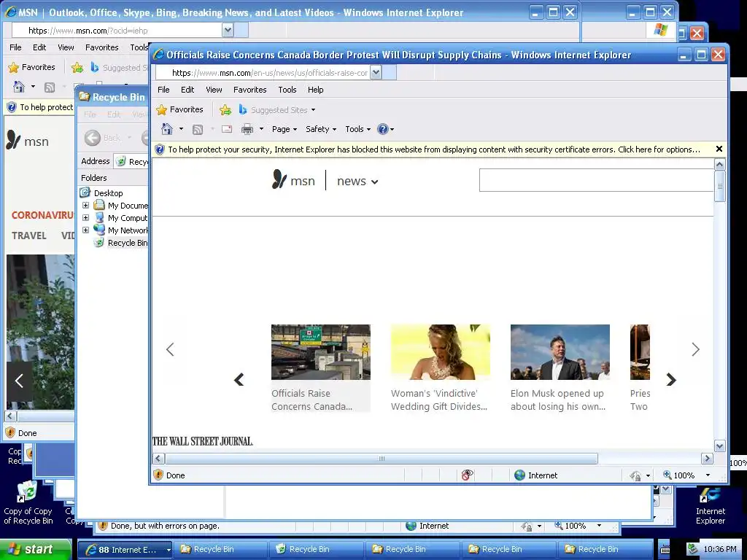This screenshot has height=560, width=747.
Task: Expand the My Computer folder tree node
Action: coord(86,217)
